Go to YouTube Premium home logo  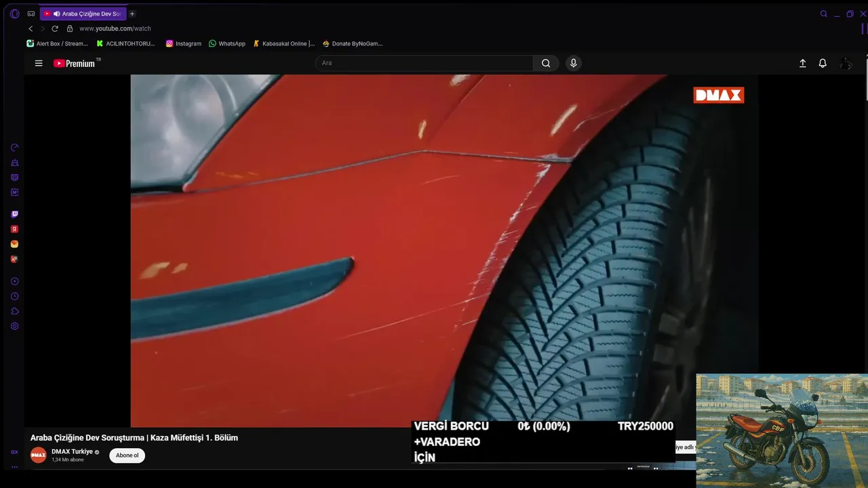coord(75,63)
